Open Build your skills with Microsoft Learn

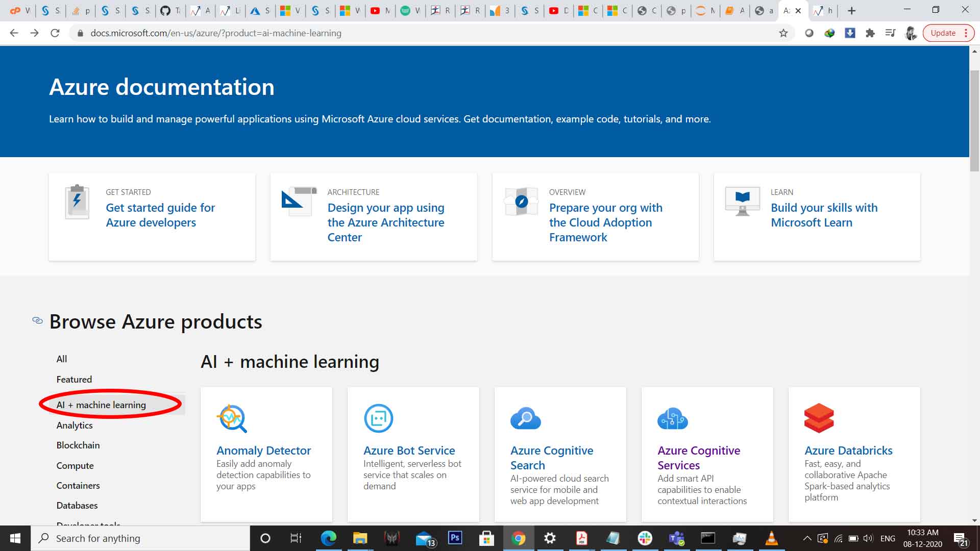click(x=824, y=215)
